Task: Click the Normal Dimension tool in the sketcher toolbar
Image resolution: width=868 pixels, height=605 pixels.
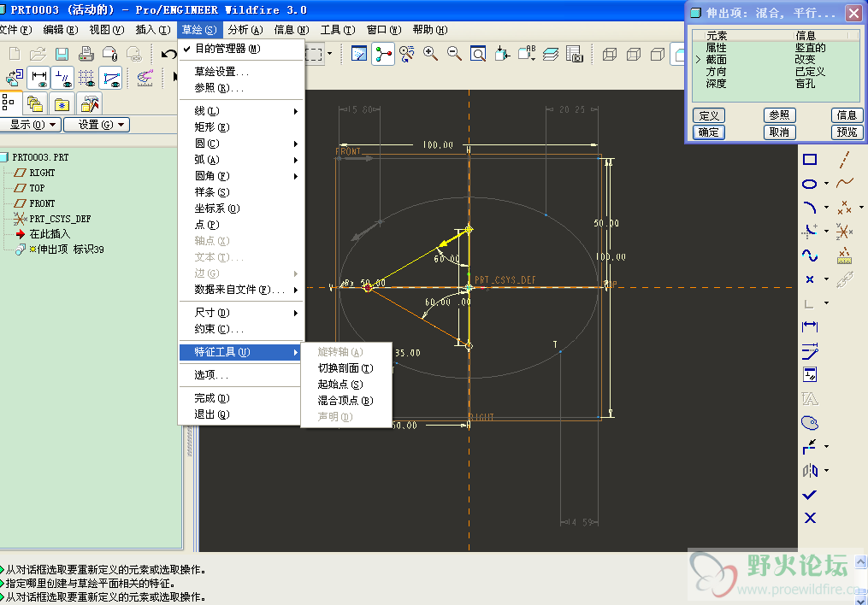Action: pos(810,326)
